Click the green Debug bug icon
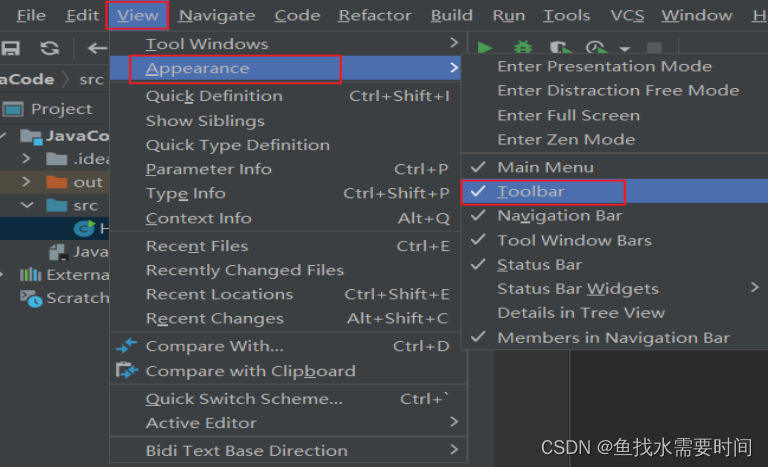The image size is (768, 467). (x=523, y=48)
